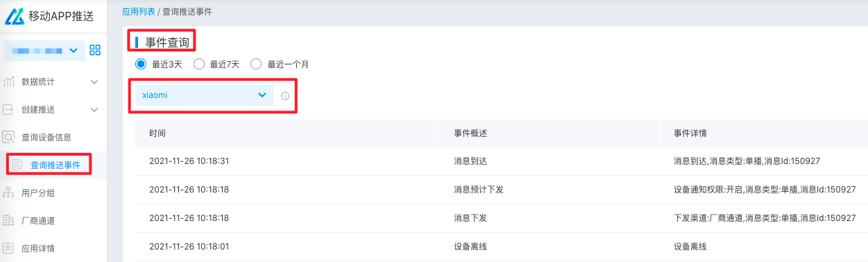868x262 pixels.
Task: Click the 用户分组 hierarchy icon
Action: pos(9,193)
